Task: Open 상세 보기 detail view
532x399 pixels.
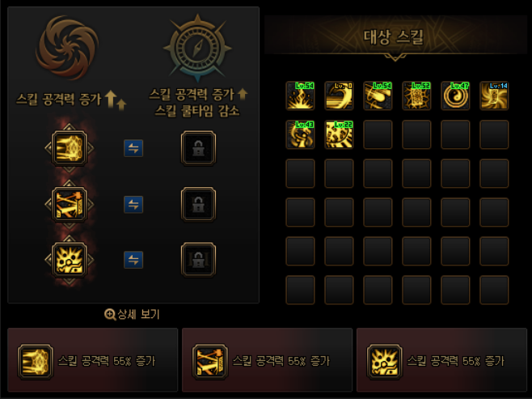Action: tap(132, 315)
